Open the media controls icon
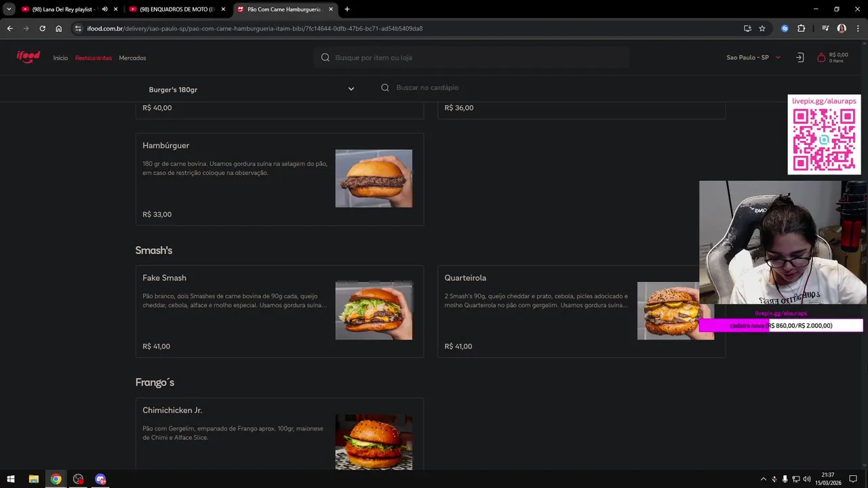 tap(825, 28)
